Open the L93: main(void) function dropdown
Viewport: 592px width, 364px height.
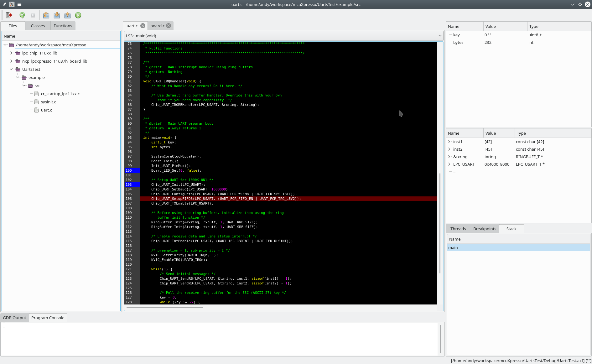pyautogui.click(x=284, y=36)
